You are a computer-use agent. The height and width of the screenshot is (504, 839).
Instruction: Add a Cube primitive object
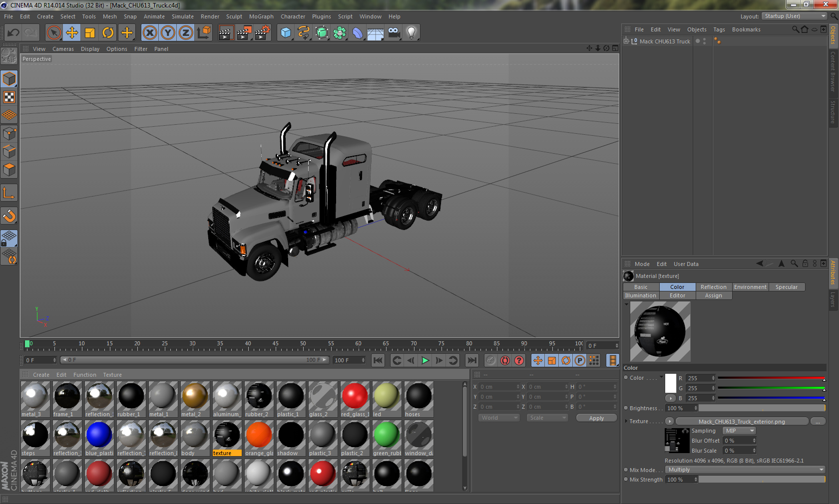pyautogui.click(x=286, y=33)
